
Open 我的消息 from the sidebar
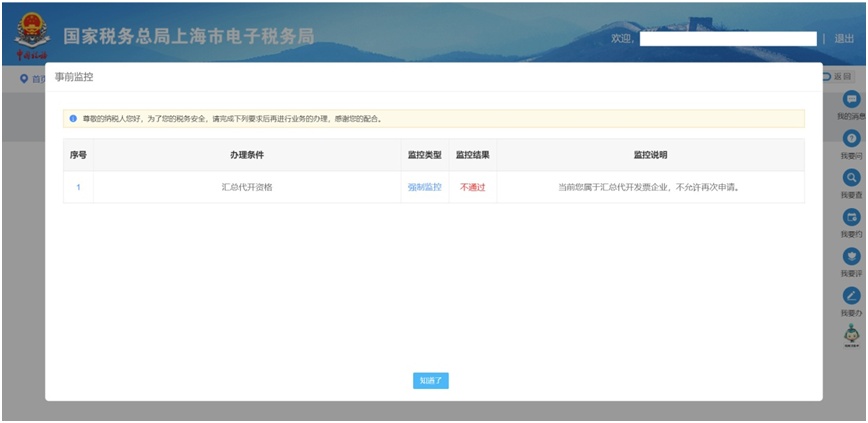coord(852,100)
